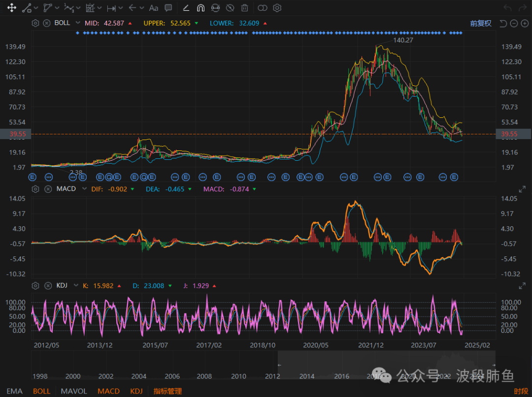The width and height of the screenshot is (532, 397).
Task: Toggle hide all drawings
Action: (230, 8)
